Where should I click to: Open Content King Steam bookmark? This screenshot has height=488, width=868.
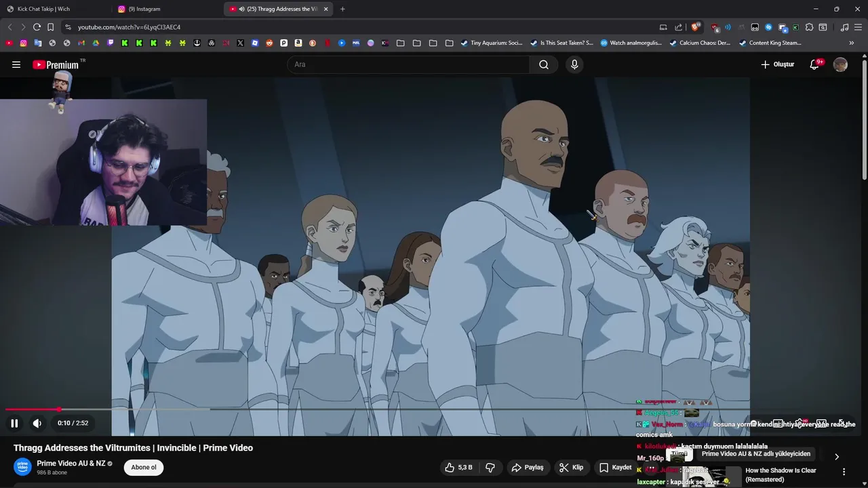[770, 43]
